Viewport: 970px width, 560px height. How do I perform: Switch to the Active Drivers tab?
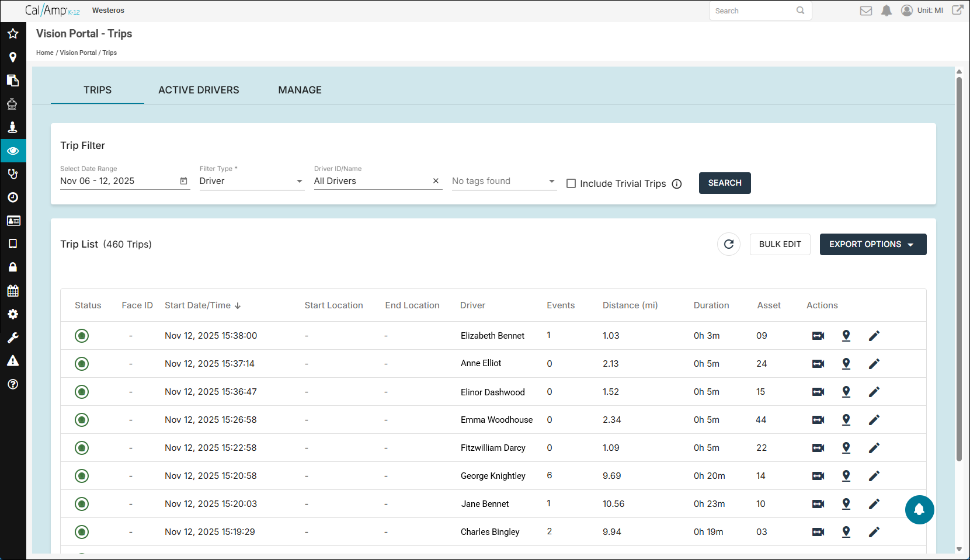point(199,90)
